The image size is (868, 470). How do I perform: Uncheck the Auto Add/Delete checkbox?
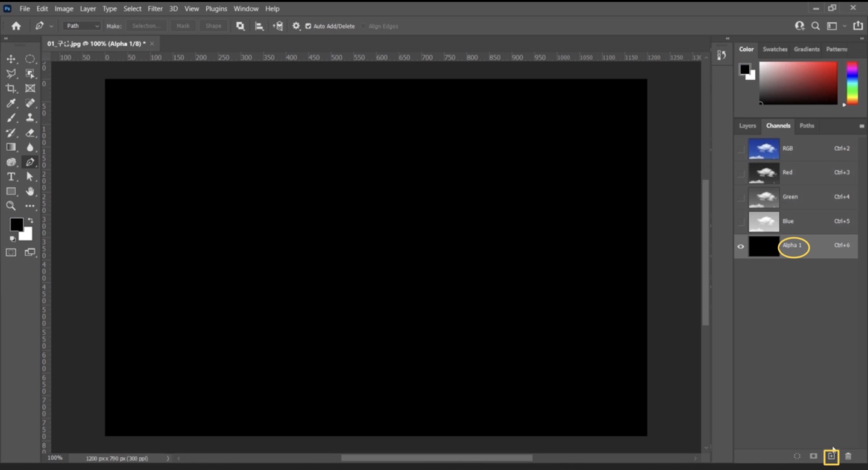click(x=308, y=26)
